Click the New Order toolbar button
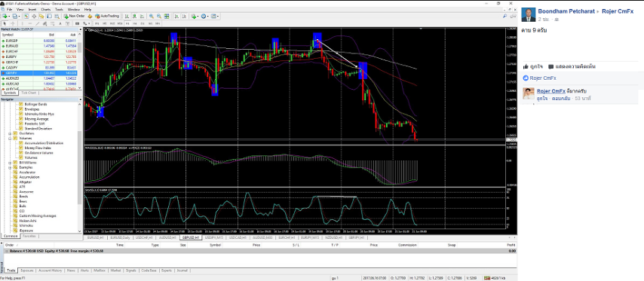Screen dimensions: 644x281 point(75,16)
